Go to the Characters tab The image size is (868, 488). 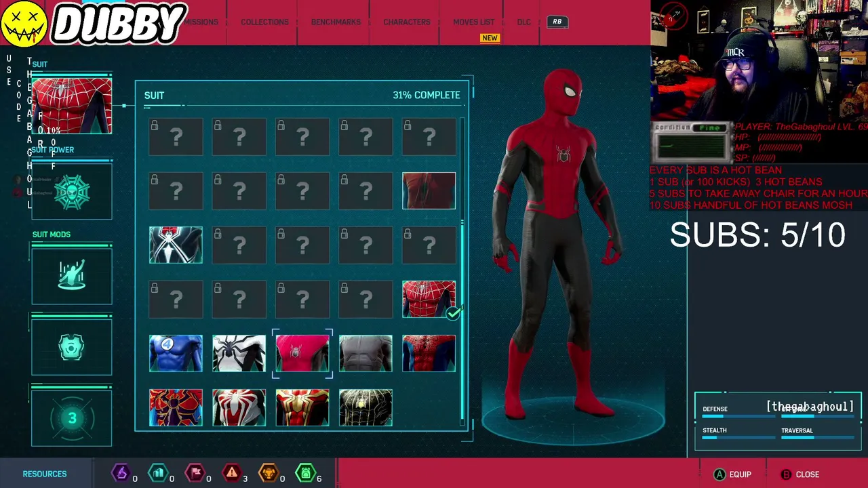tap(407, 22)
